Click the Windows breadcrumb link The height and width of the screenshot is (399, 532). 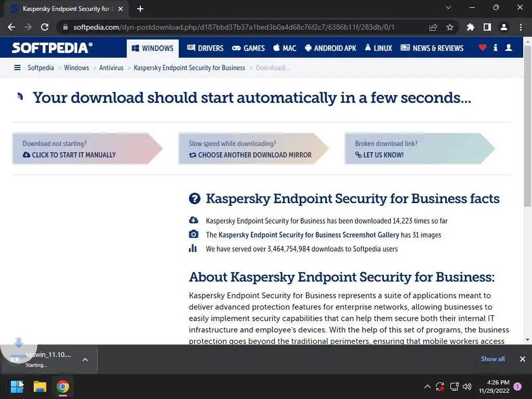[76, 68]
